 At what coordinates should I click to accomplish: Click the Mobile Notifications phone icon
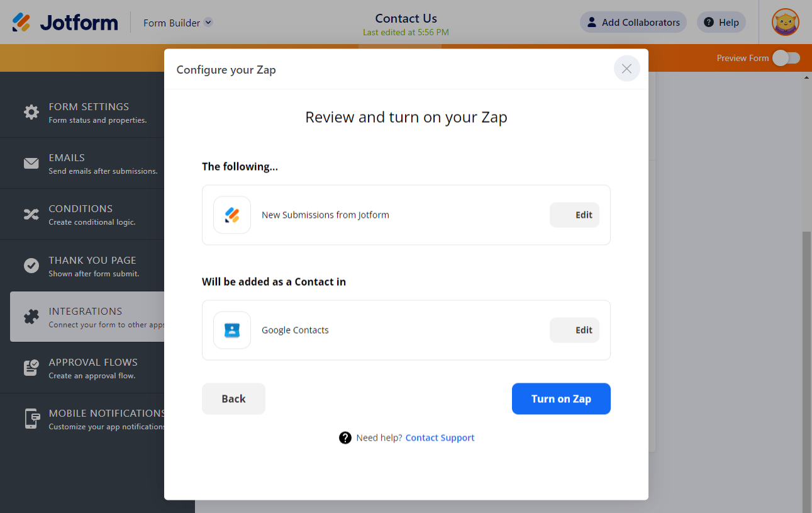click(31, 419)
